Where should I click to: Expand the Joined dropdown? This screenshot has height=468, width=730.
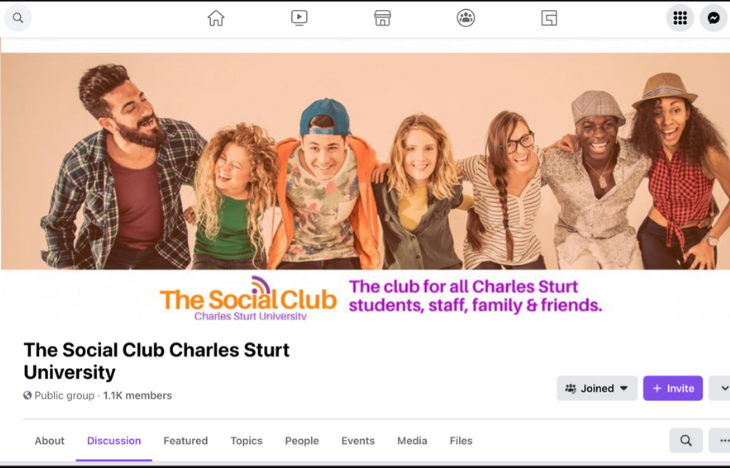coord(597,388)
